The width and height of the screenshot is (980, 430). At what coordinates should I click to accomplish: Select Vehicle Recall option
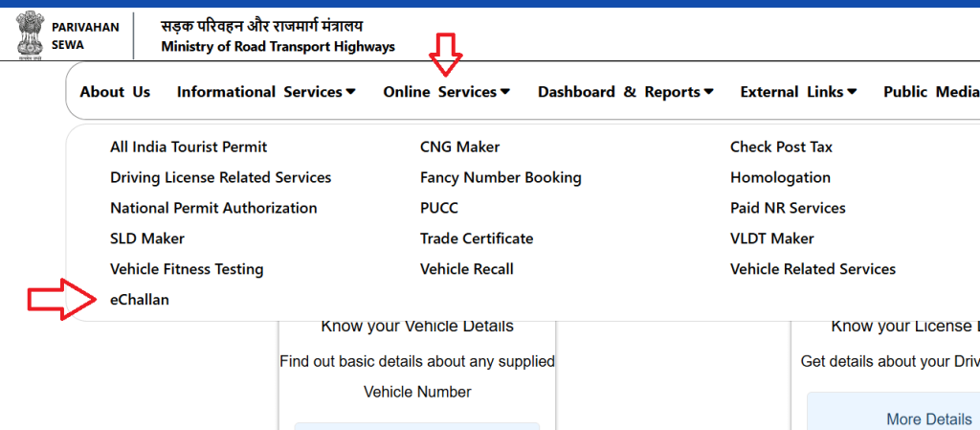(x=467, y=269)
